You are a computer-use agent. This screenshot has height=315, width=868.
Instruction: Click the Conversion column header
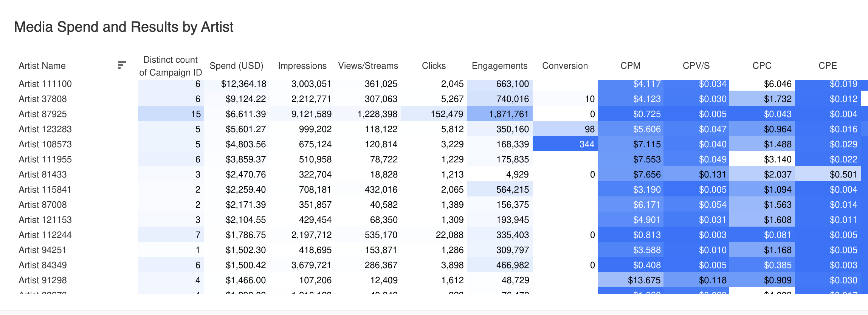pyautogui.click(x=565, y=66)
